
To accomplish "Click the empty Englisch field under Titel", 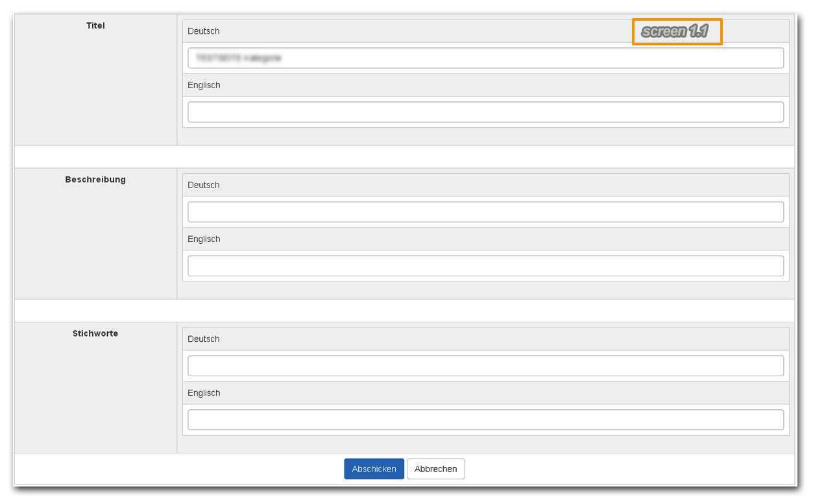I will 485,112.
